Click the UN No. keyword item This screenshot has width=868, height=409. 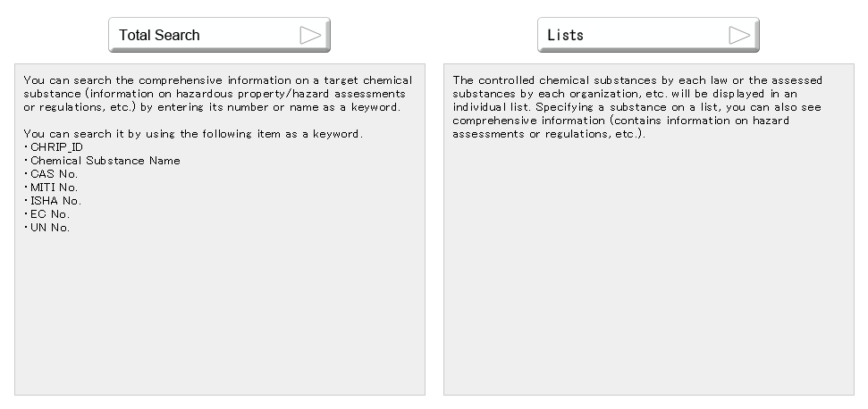[x=50, y=228]
